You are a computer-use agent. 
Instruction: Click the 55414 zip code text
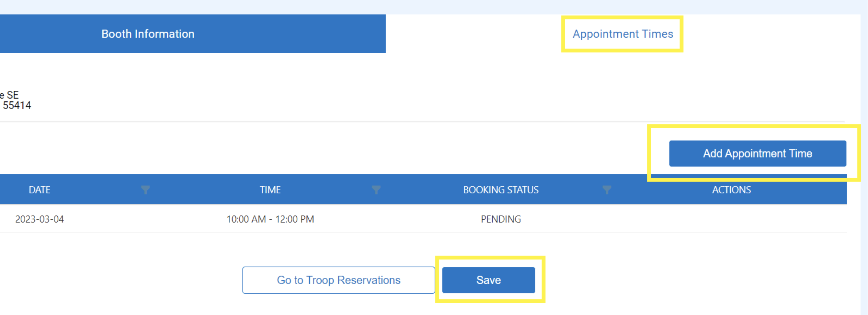click(17, 106)
